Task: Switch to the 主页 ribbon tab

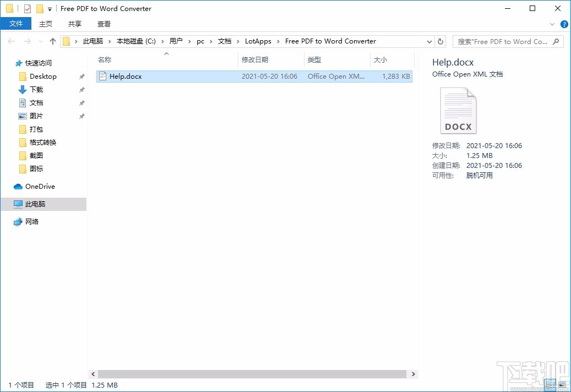Action: (x=46, y=24)
